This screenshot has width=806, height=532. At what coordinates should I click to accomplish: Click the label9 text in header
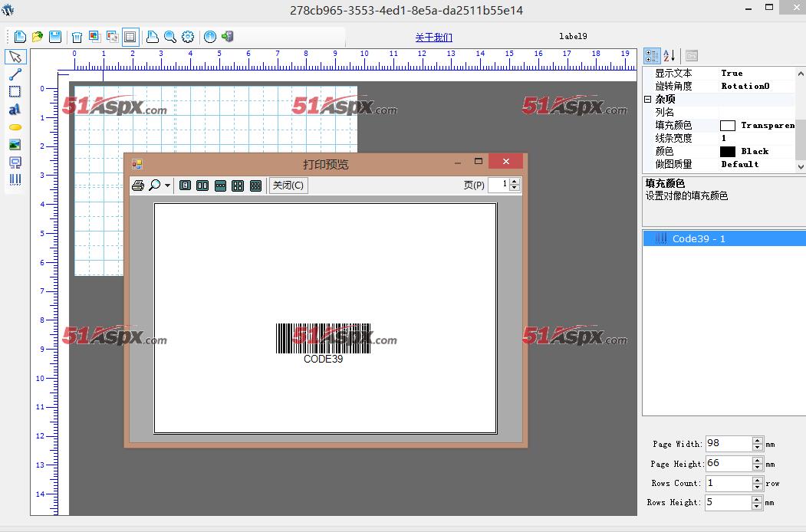573,36
